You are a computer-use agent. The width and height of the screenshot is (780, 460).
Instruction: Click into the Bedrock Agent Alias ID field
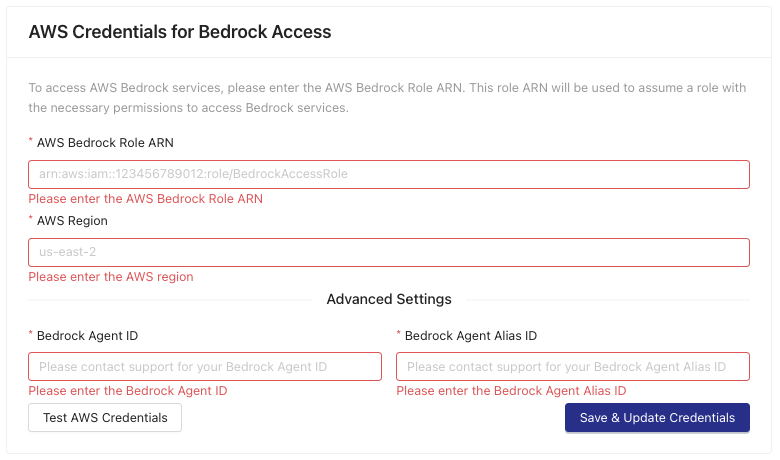click(573, 367)
